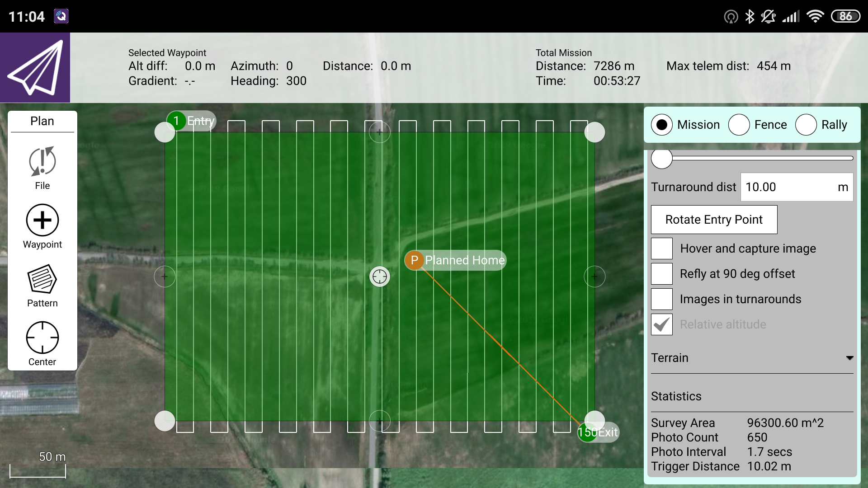The width and height of the screenshot is (868, 488).
Task: Click the Survey Area value 96300.60 m^2
Action: (785, 423)
